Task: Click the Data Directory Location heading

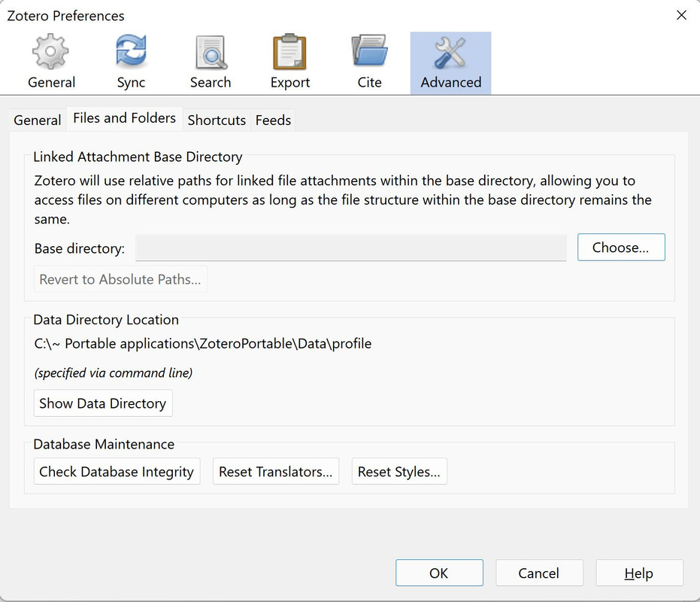Action: tap(106, 320)
